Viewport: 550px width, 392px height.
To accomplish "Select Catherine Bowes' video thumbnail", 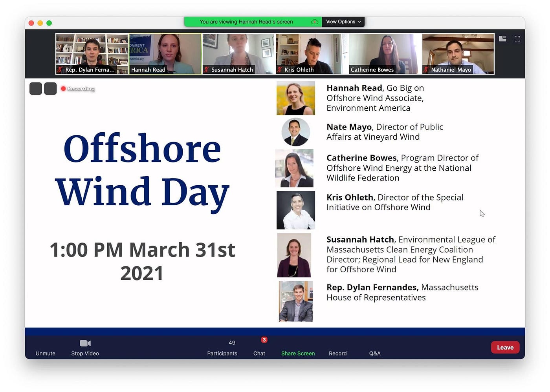I will (385, 54).
